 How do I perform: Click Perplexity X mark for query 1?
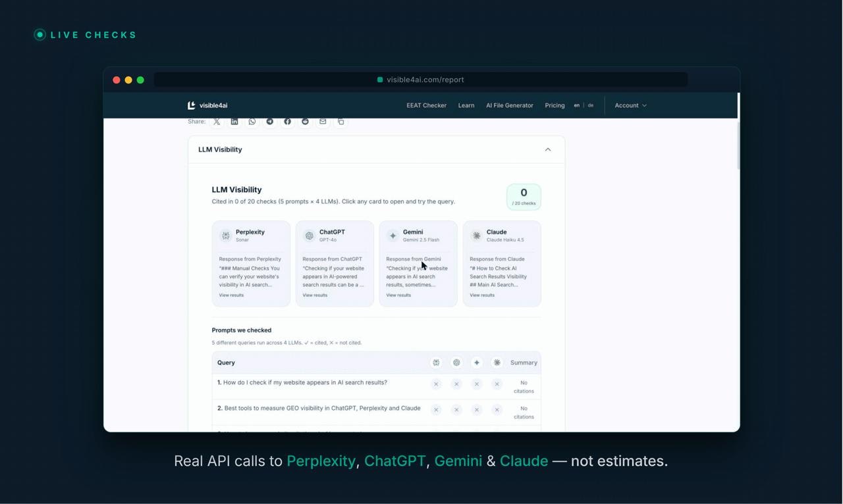click(x=436, y=384)
